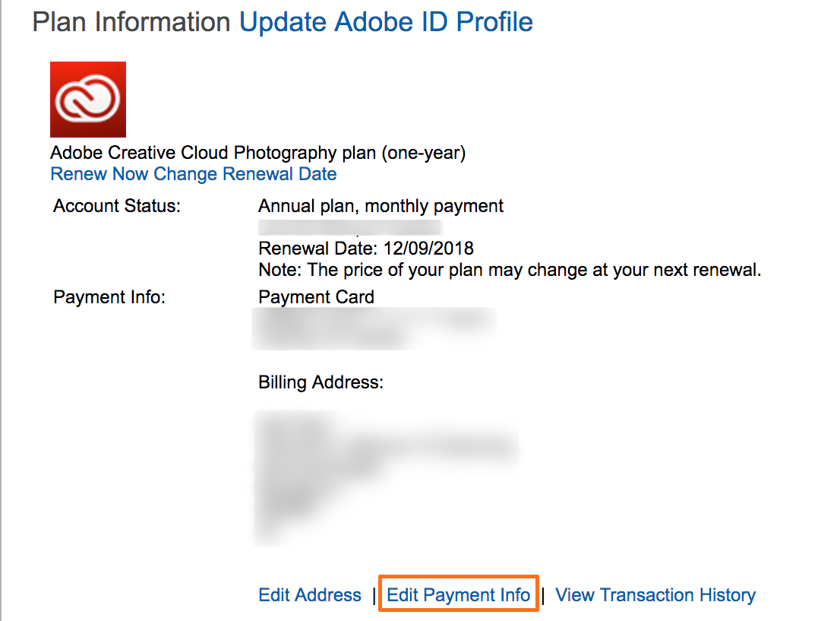Open the Update Adobe ID Profile link
This screenshot has width=840, height=621.
(x=386, y=22)
